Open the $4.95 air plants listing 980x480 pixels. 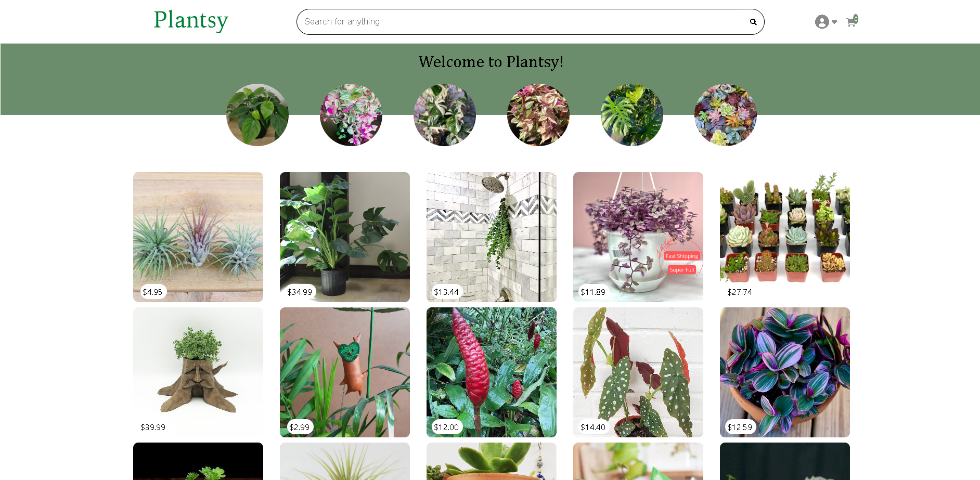coord(198,237)
